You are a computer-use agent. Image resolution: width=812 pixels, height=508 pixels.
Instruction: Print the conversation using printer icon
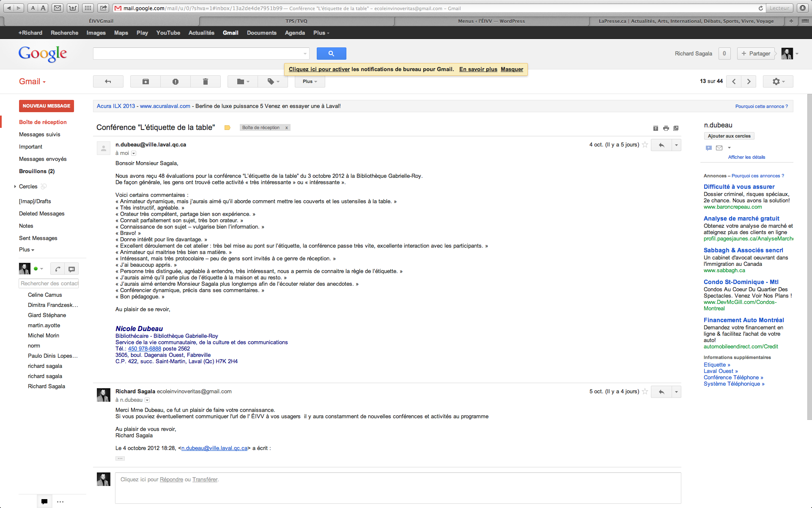[x=666, y=128]
